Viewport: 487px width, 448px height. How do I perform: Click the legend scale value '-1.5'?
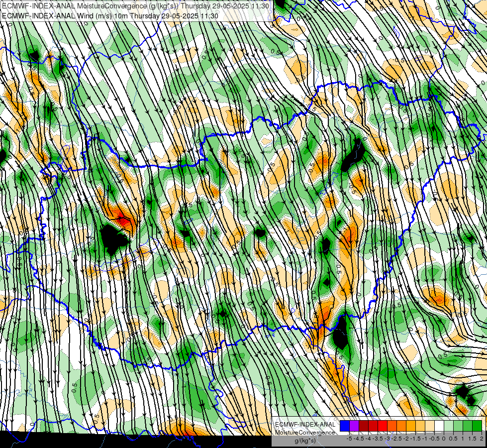pos(415,439)
